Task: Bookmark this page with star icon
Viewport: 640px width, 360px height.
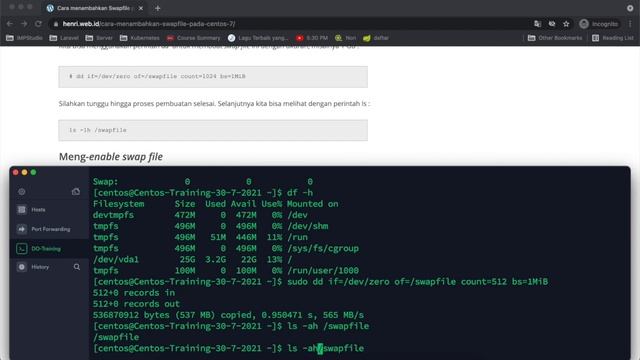Action: (x=566, y=24)
